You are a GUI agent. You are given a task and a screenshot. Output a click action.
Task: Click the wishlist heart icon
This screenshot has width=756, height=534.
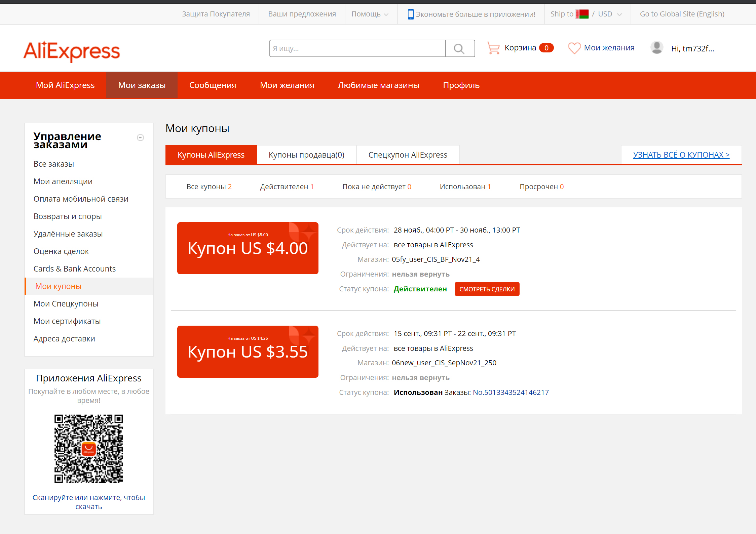click(574, 48)
